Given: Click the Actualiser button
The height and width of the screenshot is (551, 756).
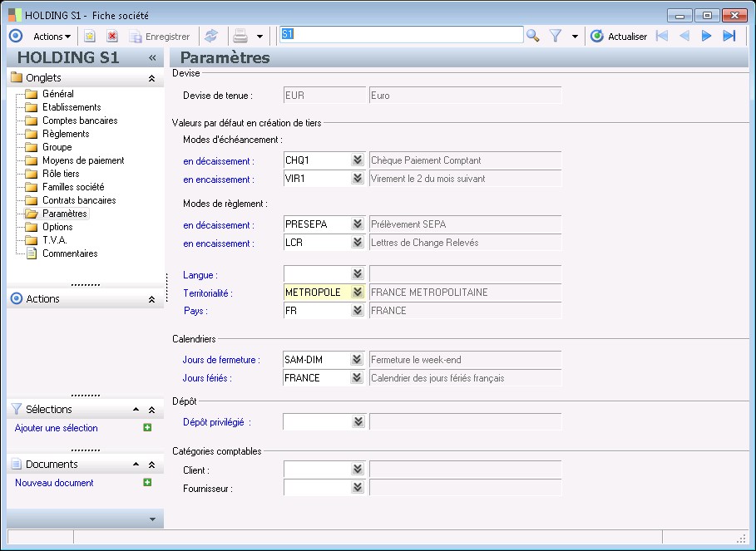Looking at the screenshot, I should tap(619, 36).
